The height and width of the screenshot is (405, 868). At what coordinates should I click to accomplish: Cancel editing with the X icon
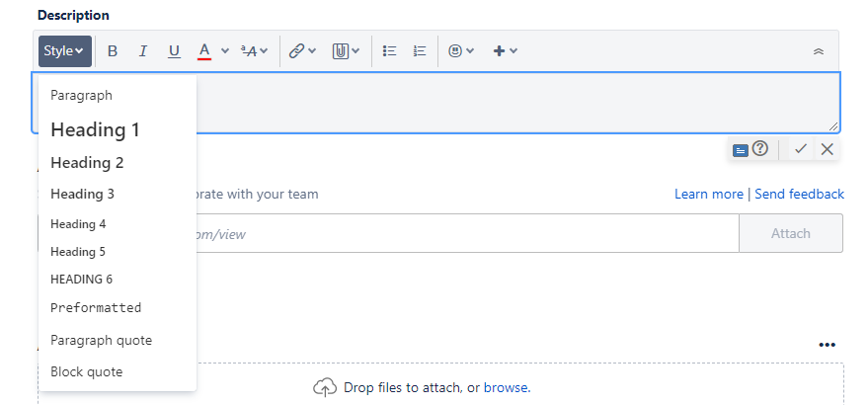(828, 149)
